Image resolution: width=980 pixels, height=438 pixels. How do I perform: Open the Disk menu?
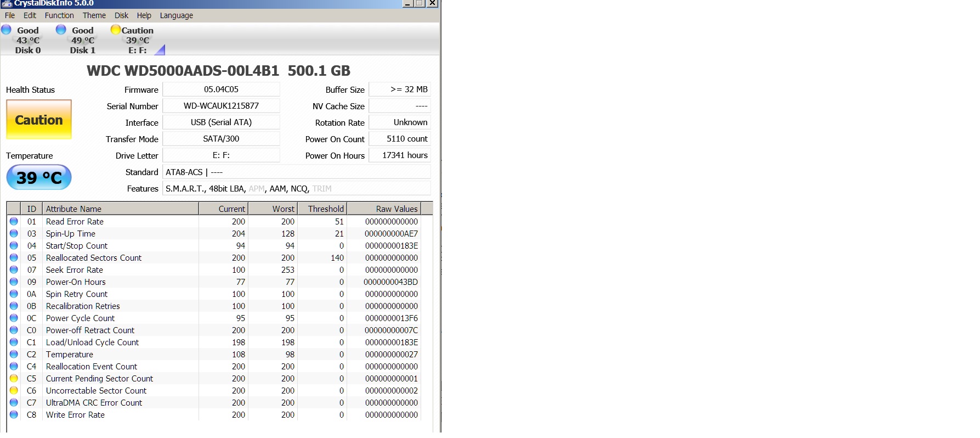[121, 15]
